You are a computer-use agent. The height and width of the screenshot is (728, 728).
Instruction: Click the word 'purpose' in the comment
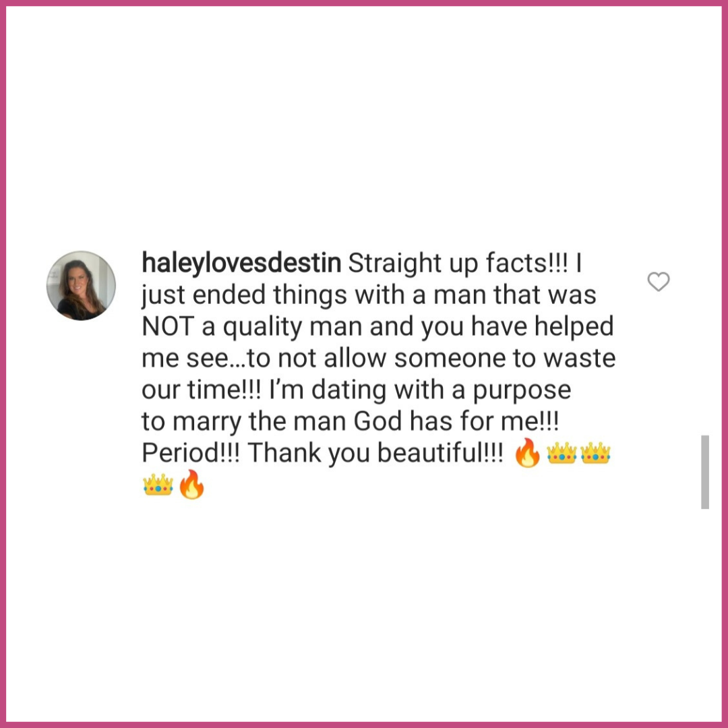tap(522, 391)
